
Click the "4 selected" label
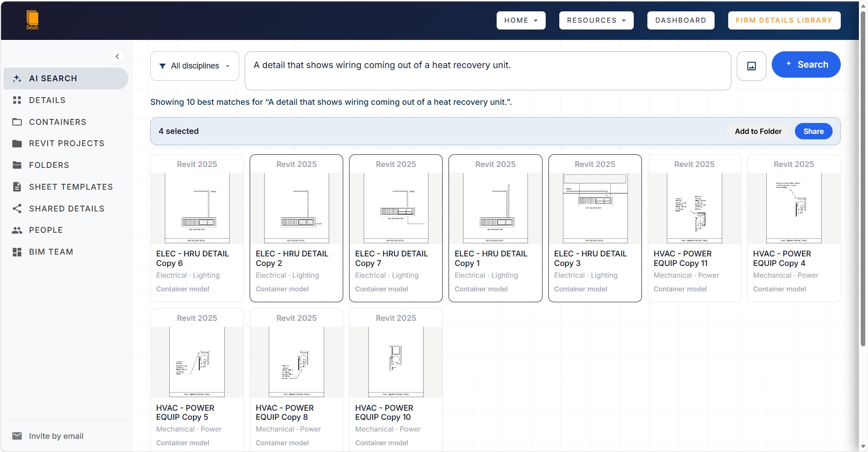[178, 131]
